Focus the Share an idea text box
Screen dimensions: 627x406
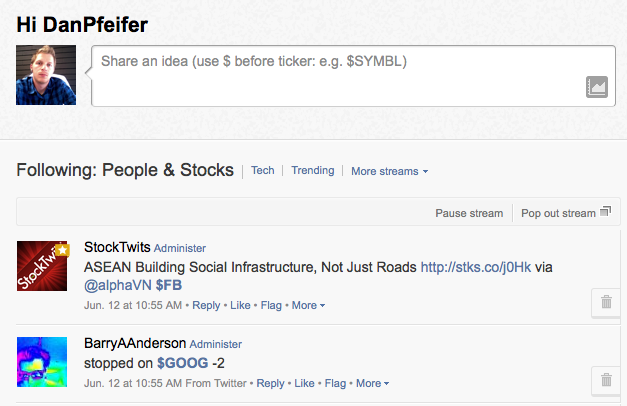[x=353, y=76]
